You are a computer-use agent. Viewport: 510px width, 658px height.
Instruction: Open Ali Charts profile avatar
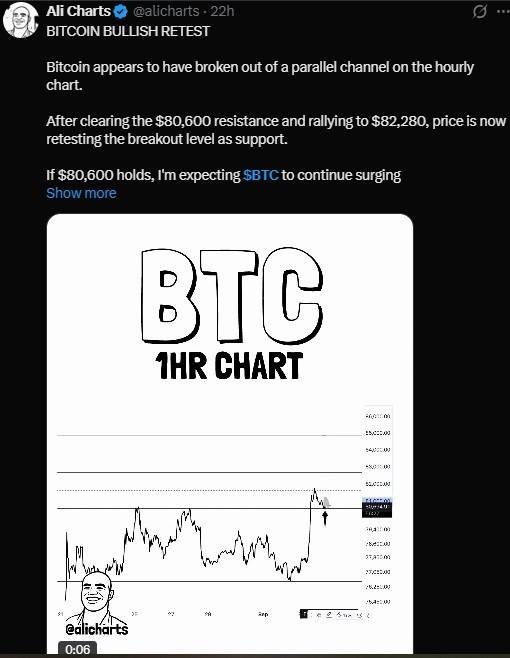coord(20,20)
